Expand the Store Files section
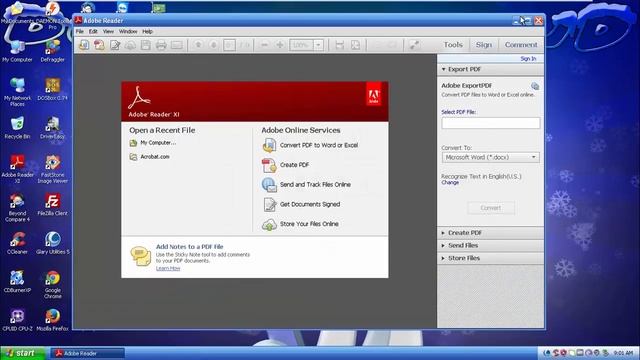The height and width of the screenshot is (360, 640). 490,258
